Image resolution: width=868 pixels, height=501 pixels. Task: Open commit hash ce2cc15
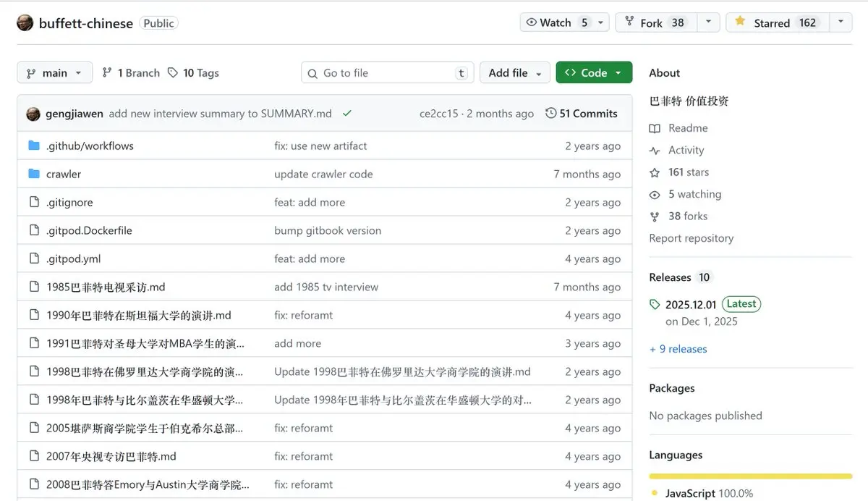[438, 114]
